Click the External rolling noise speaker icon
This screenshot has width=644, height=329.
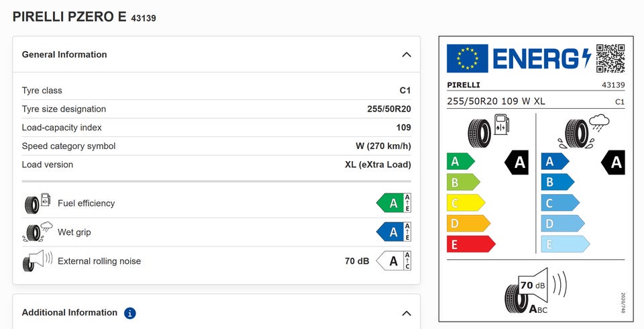[x=38, y=261]
